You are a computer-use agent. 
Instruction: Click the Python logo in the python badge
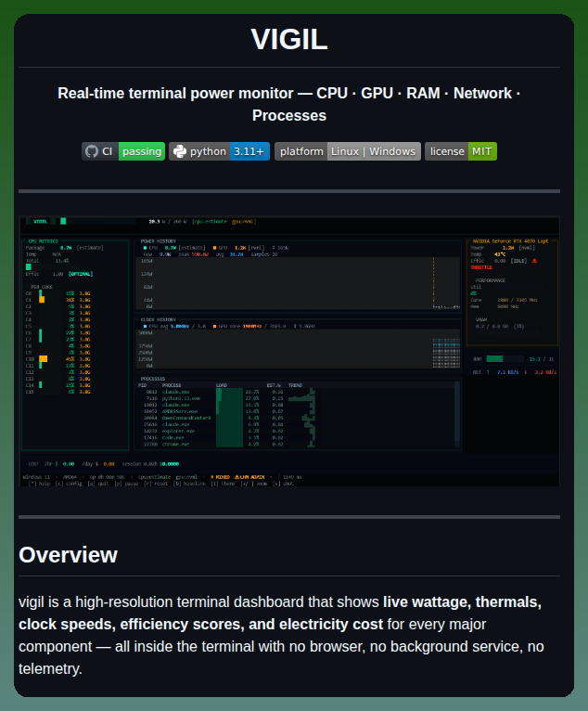tap(180, 151)
